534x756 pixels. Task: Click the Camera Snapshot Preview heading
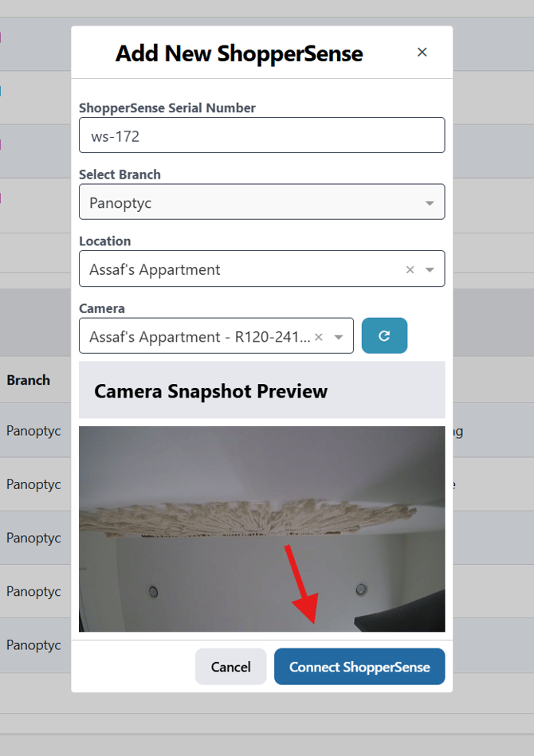[211, 391]
